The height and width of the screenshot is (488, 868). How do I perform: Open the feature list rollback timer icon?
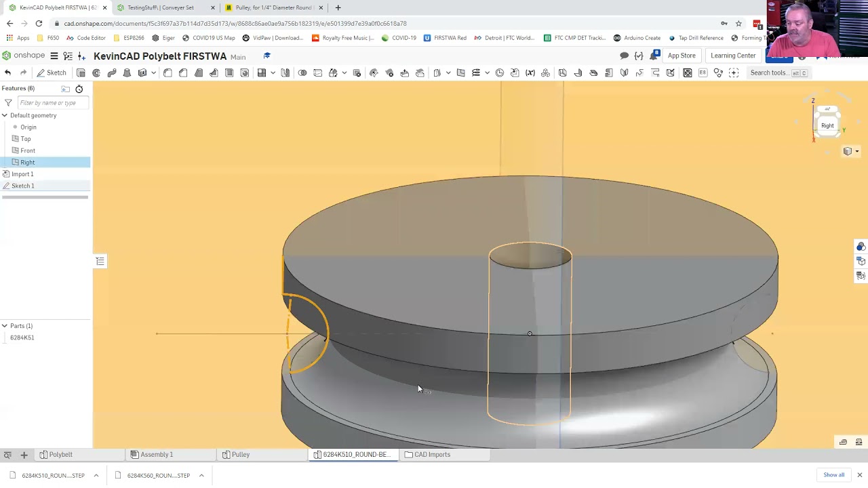point(79,89)
